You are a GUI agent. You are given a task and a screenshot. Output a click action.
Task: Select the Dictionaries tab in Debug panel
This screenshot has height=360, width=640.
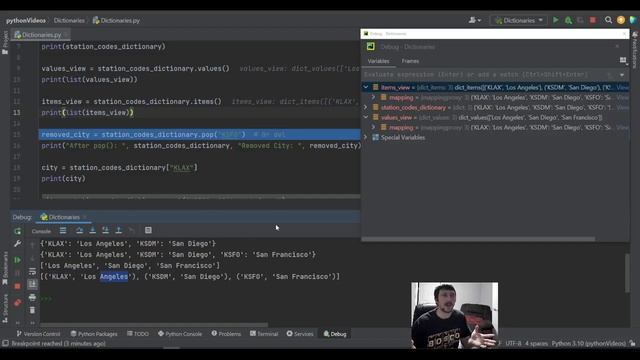tap(63, 217)
